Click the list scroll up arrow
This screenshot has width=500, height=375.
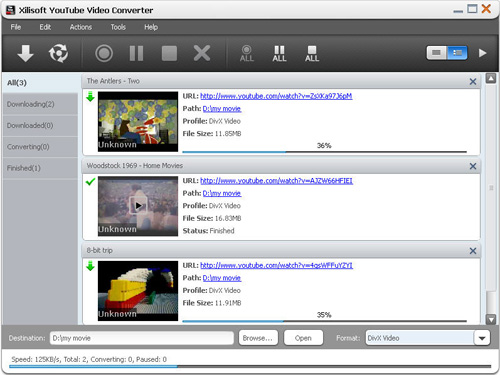pos(491,79)
